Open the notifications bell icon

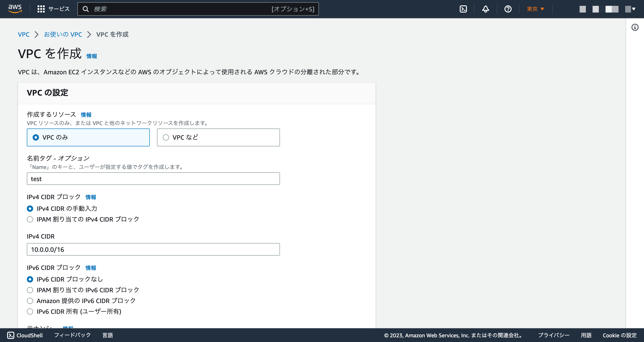tap(485, 9)
